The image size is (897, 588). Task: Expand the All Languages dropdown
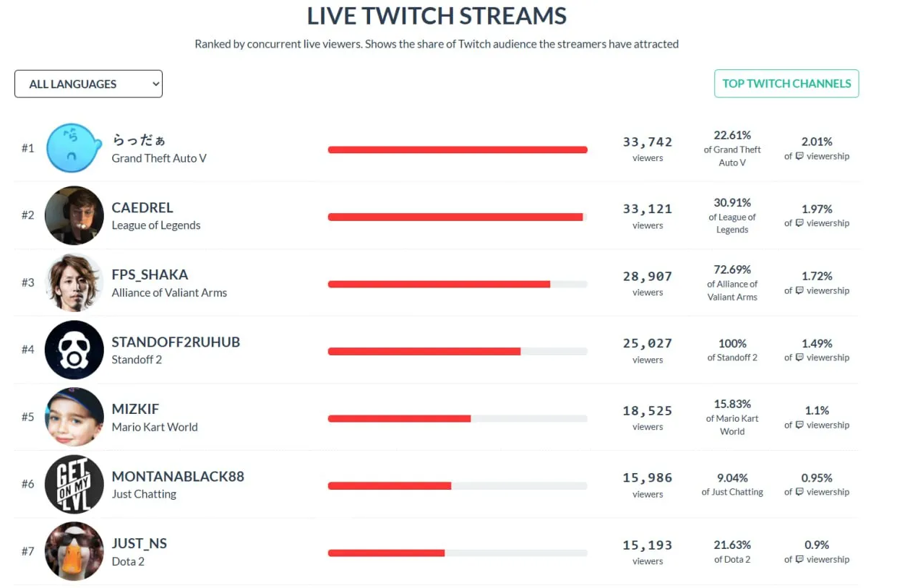pos(88,84)
